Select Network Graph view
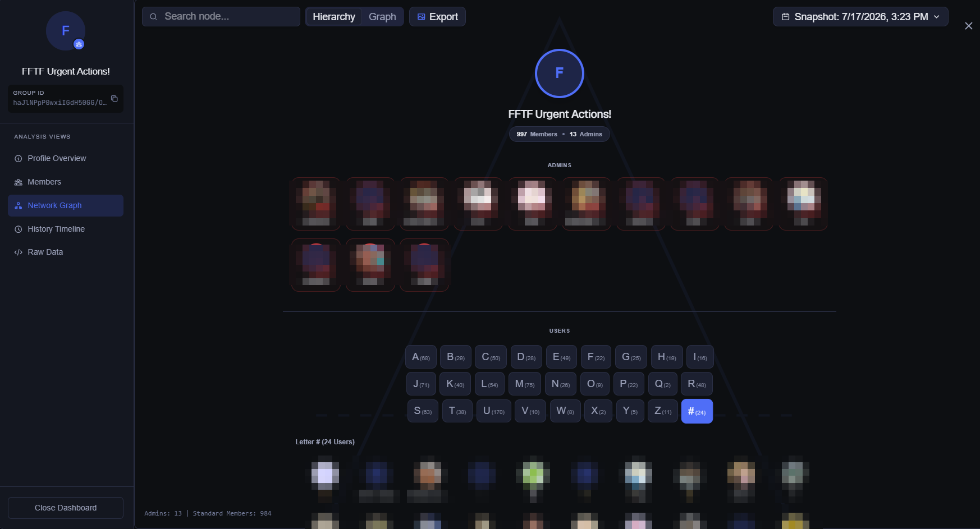This screenshot has height=529, width=980. click(66, 206)
